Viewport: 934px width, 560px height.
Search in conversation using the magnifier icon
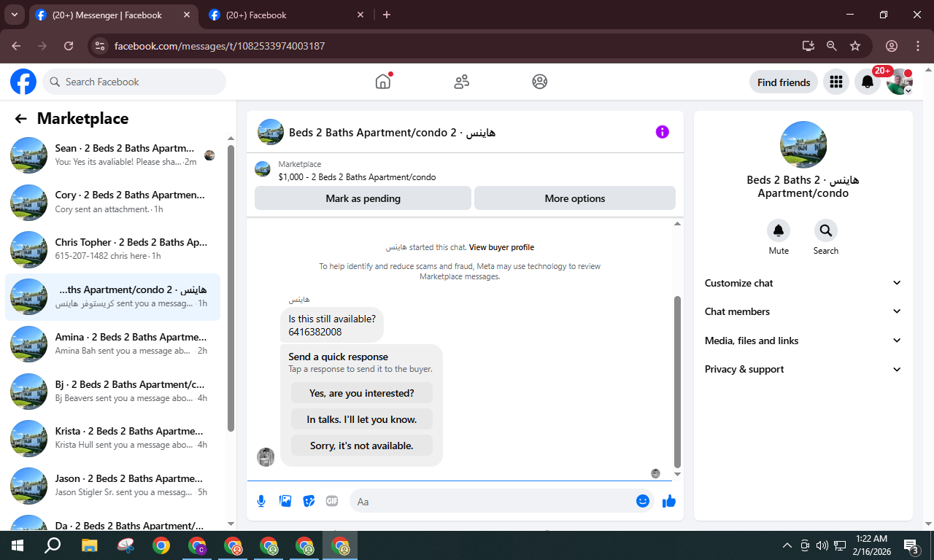826,231
